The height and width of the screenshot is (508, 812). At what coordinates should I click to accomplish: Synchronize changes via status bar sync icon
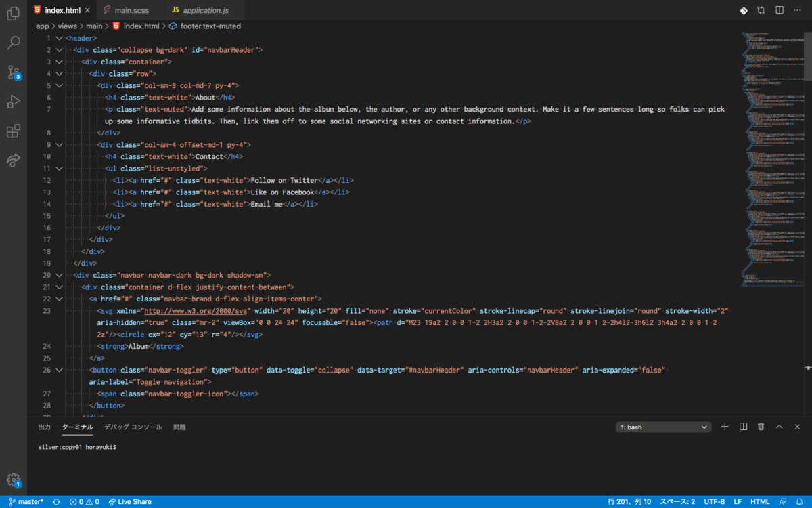tap(57, 502)
